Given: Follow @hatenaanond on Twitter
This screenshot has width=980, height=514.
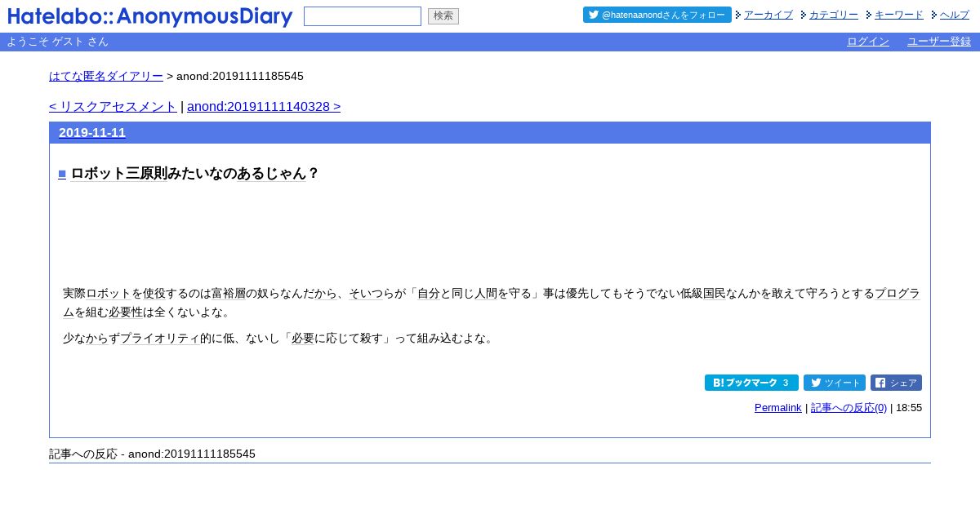Looking at the screenshot, I should point(657,15).
